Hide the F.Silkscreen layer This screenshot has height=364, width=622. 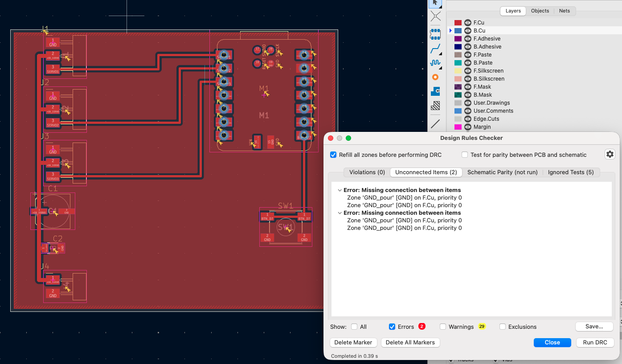pos(468,71)
